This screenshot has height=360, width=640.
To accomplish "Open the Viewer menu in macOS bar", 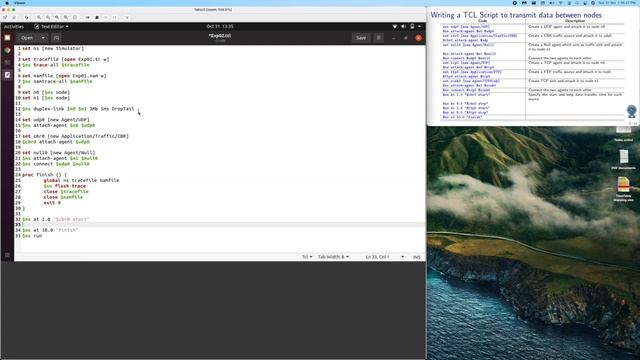I will tap(20, 3).
